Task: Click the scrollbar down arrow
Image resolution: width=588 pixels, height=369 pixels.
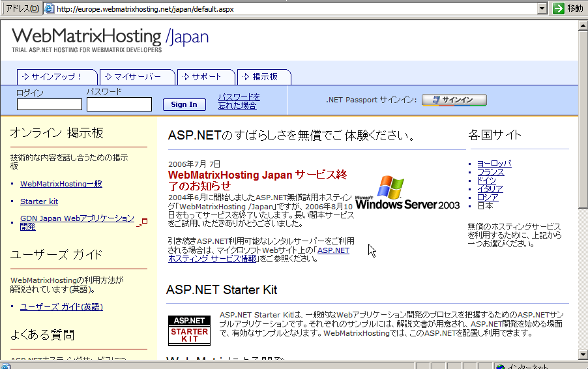Action: 583,355
